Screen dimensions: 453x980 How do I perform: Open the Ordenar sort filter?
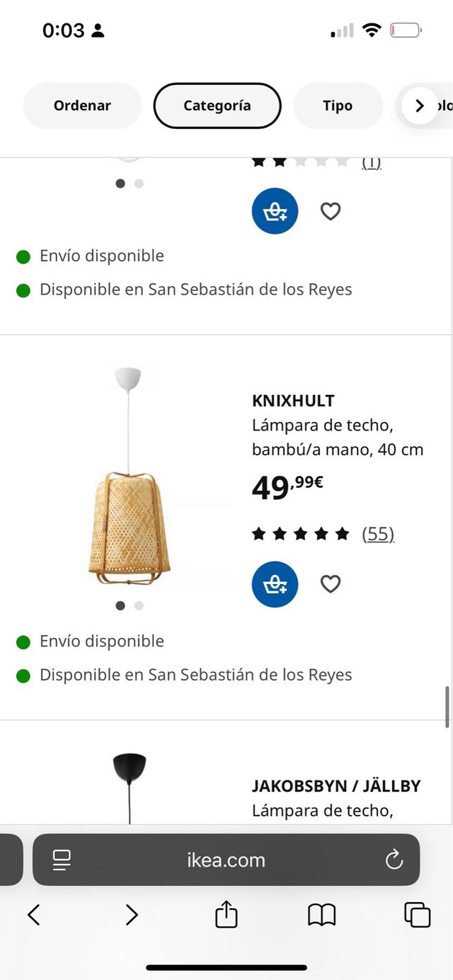(82, 106)
